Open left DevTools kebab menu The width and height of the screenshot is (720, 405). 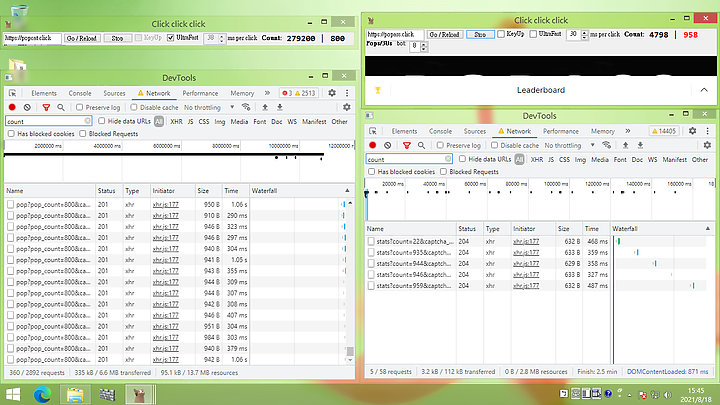pos(347,93)
